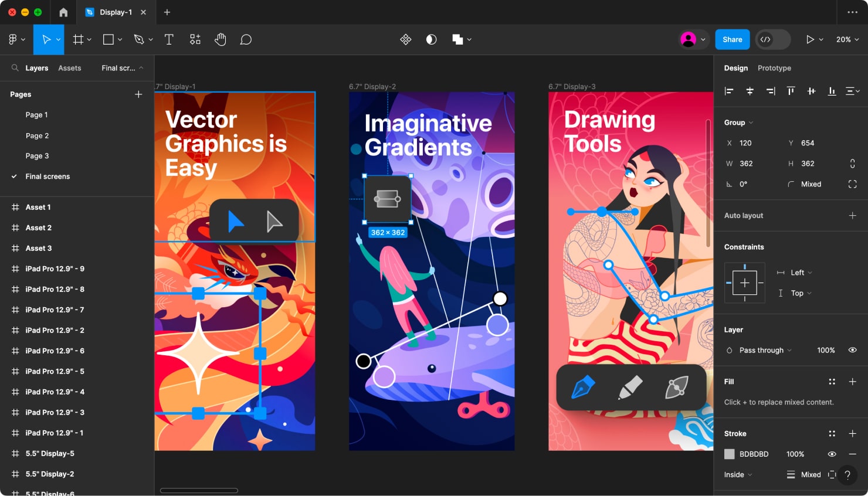Click the rotation field 0°
Viewport: 868px width, 496px height.
tap(743, 184)
